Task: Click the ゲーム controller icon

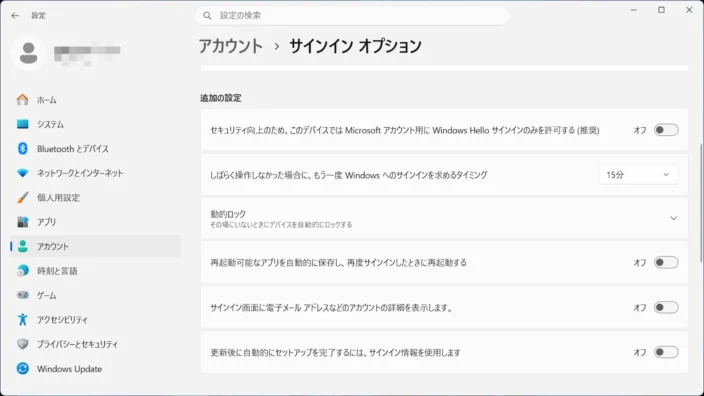Action: click(x=22, y=295)
